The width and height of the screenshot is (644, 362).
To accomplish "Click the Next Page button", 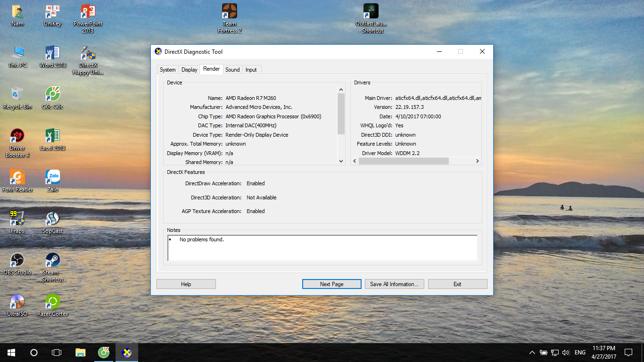I will pos(332,284).
